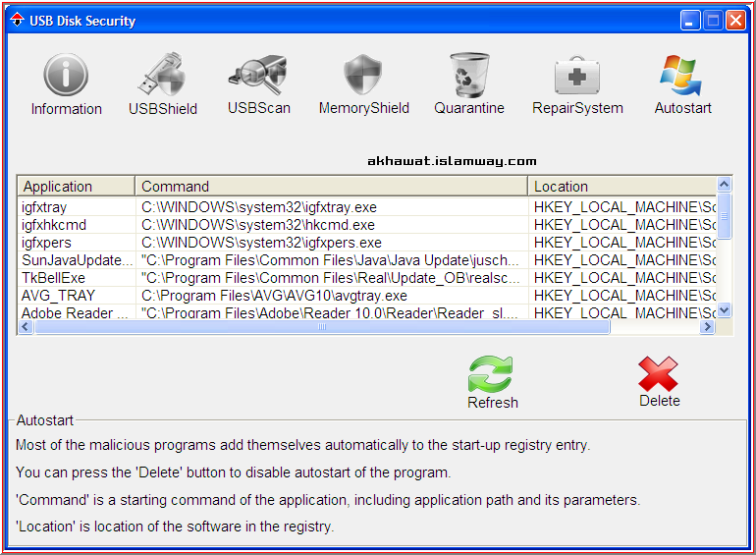Screen dimensions: 756x555
Task: Select the Adobe Reader row
Action: pos(367,312)
